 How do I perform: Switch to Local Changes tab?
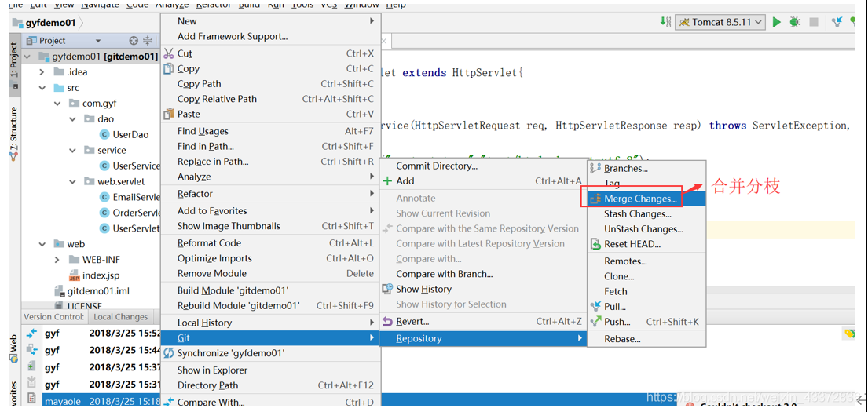(x=121, y=317)
